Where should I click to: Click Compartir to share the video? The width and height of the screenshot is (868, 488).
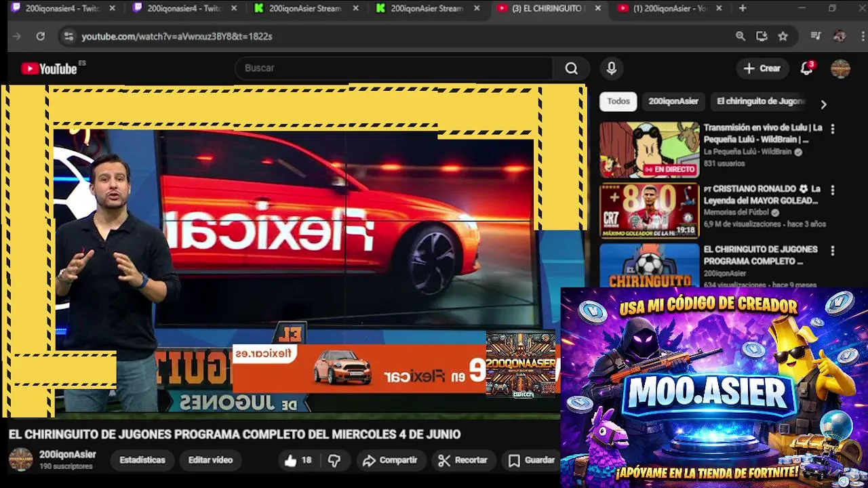[x=390, y=460]
